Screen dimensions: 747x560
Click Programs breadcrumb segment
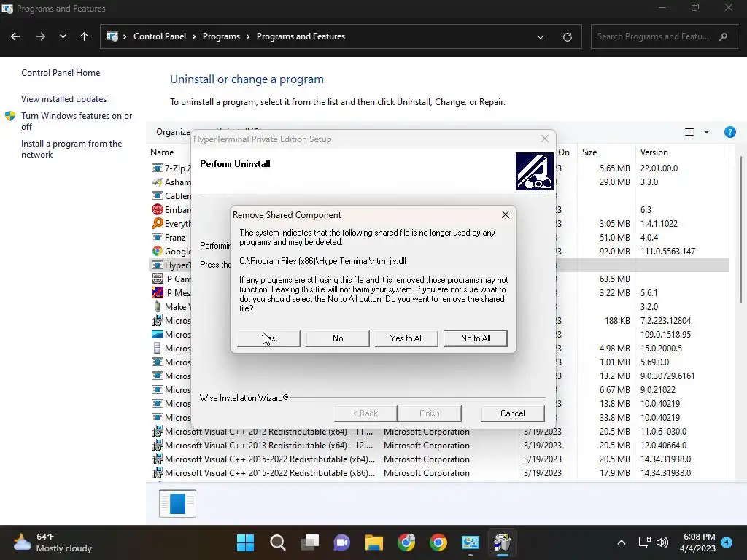pyautogui.click(x=221, y=36)
